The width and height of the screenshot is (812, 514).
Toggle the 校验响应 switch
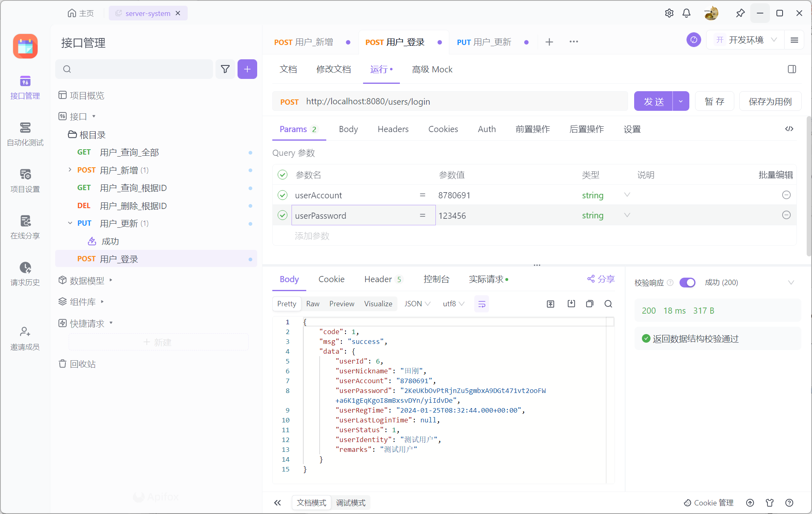point(688,283)
